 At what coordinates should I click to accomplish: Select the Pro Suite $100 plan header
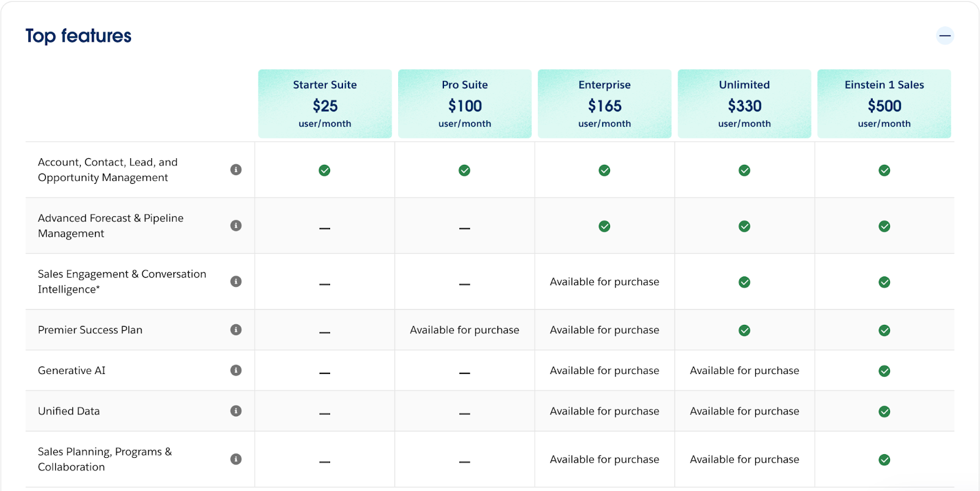[465, 104]
